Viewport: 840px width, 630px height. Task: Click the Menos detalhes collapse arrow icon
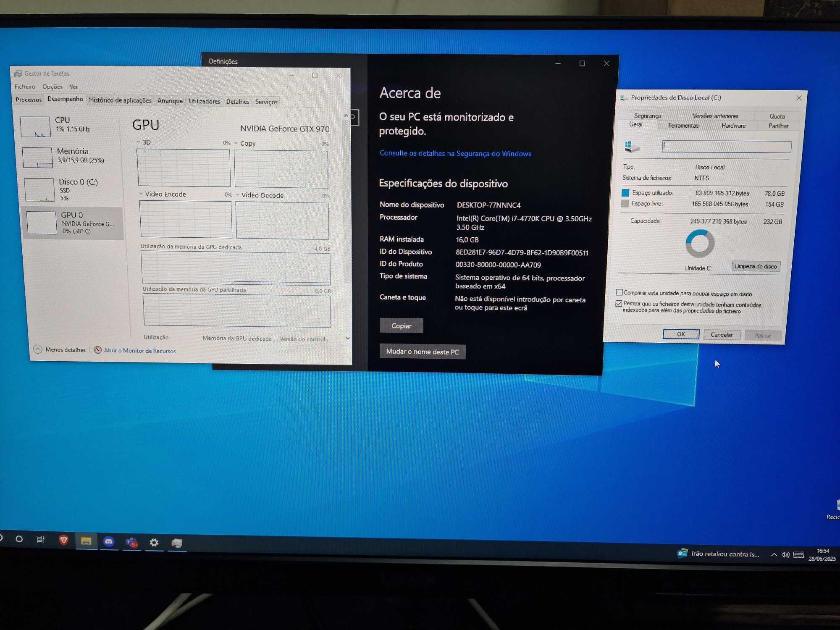click(38, 349)
